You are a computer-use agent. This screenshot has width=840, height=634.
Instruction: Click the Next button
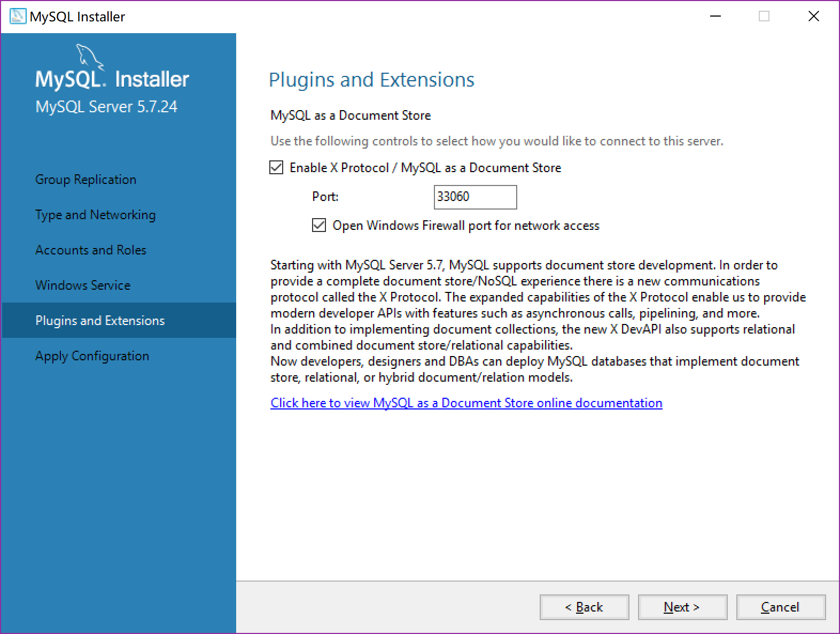point(682,607)
